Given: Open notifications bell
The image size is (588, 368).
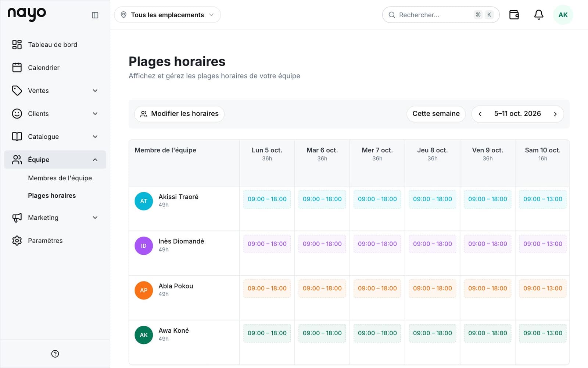Looking at the screenshot, I should 538,15.
